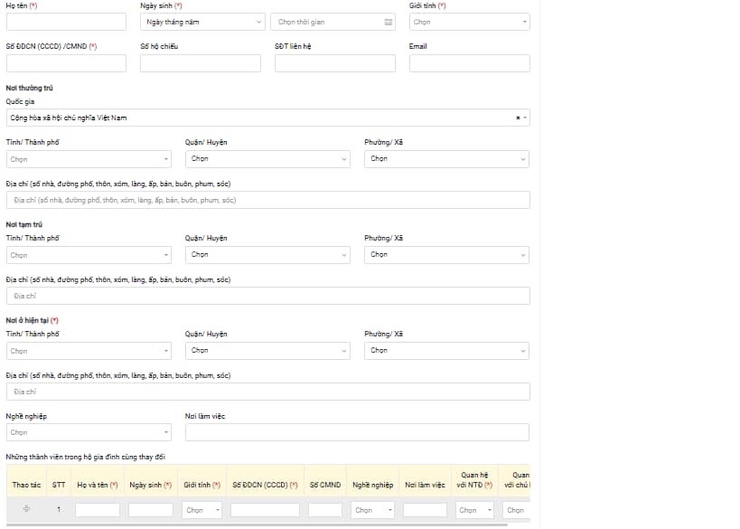This screenshot has height=529, width=740.
Task: Clear the selected Quốc gia with the x icon
Action: coord(517,118)
